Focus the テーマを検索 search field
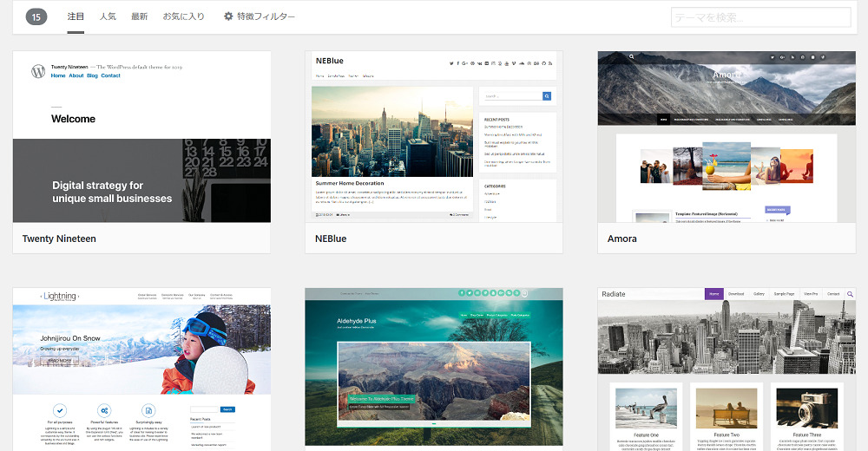Viewport: 868px width, 451px height. (760, 17)
